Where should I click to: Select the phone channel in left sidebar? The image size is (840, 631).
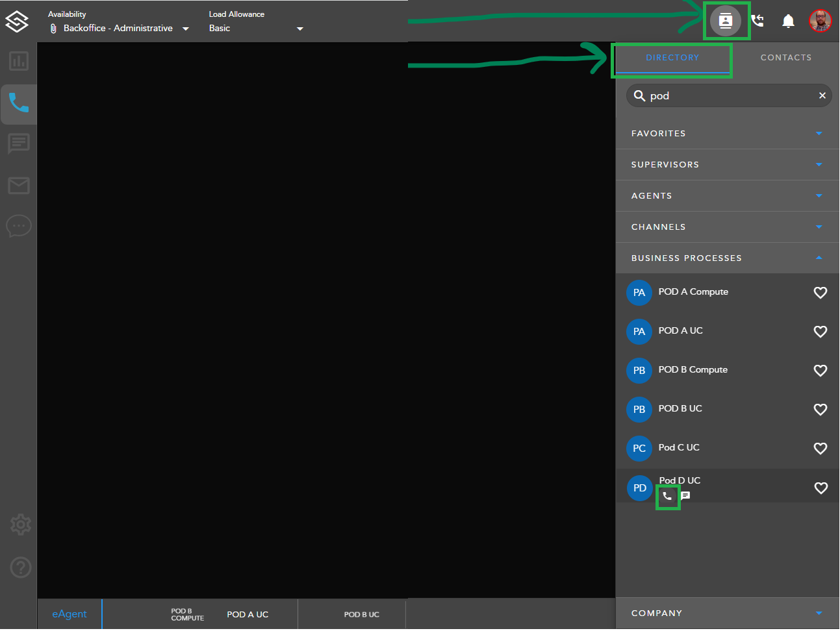click(x=19, y=103)
